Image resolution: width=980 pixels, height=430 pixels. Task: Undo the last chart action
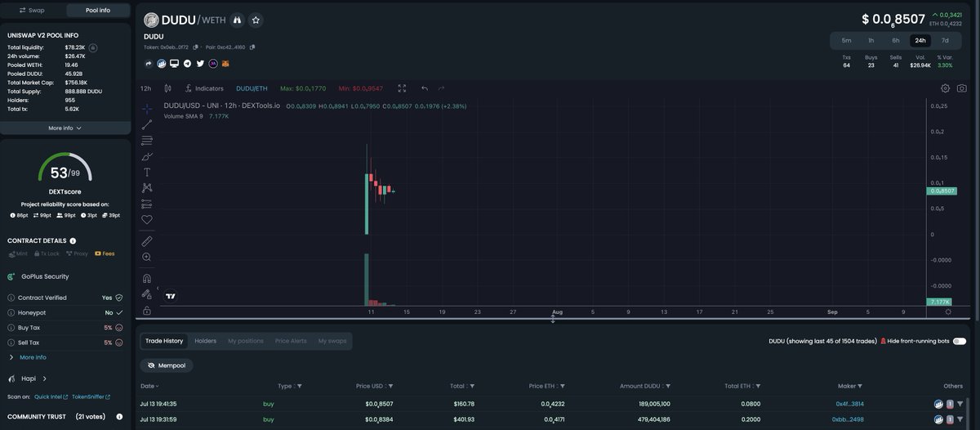(425, 88)
